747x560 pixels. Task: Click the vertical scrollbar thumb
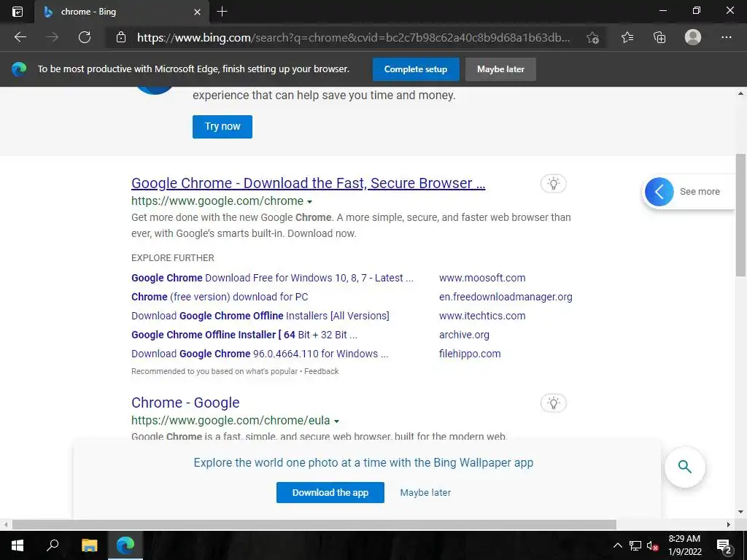coord(740,215)
